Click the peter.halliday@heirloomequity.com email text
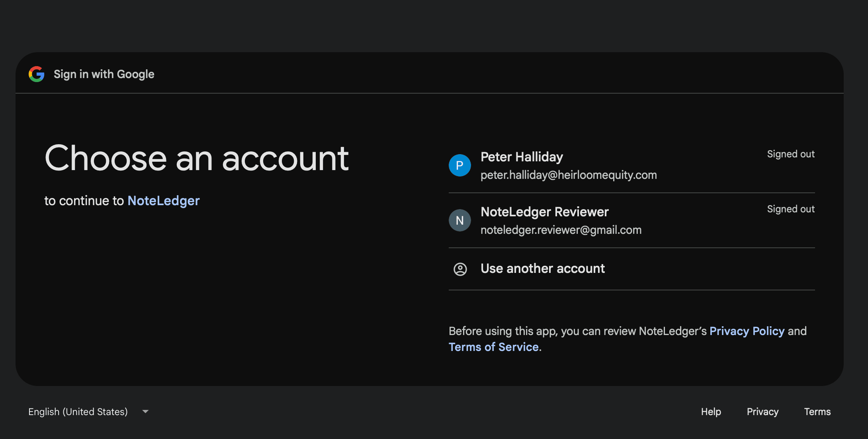This screenshot has width=868, height=439. click(569, 175)
